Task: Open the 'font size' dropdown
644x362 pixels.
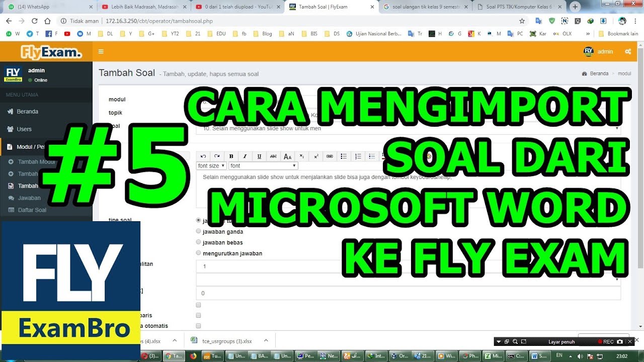Action: pos(211,165)
